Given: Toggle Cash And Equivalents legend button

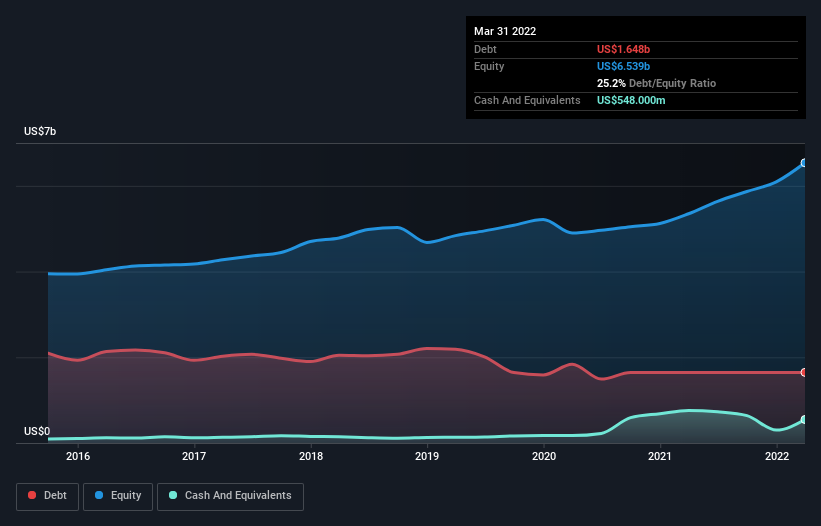Looking at the screenshot, I should [x=230, y=496].
